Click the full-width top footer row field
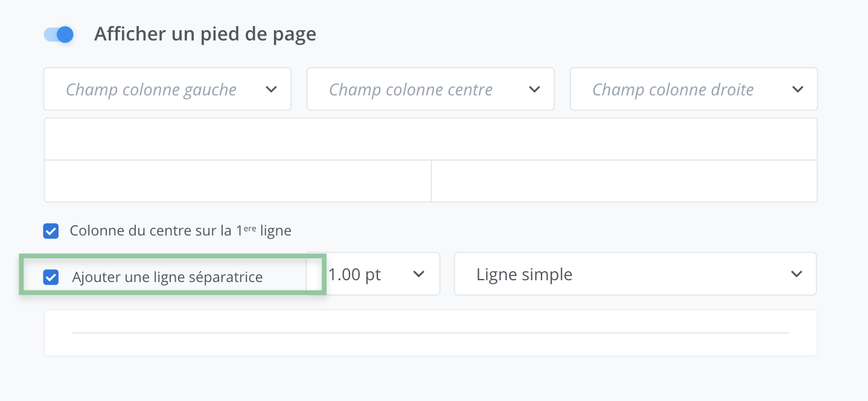This screenshot has height=401, width=868. click(430, 139)
